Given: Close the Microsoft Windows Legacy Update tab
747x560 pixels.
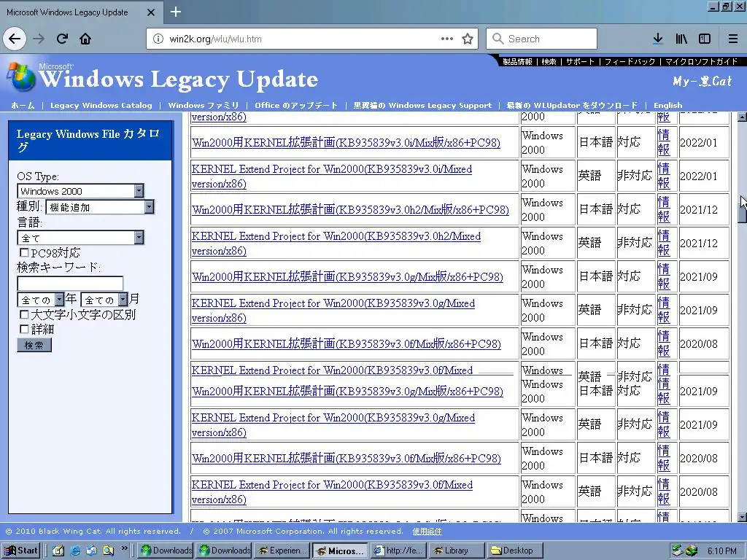Looking at the screenshot, I should 151,12.
